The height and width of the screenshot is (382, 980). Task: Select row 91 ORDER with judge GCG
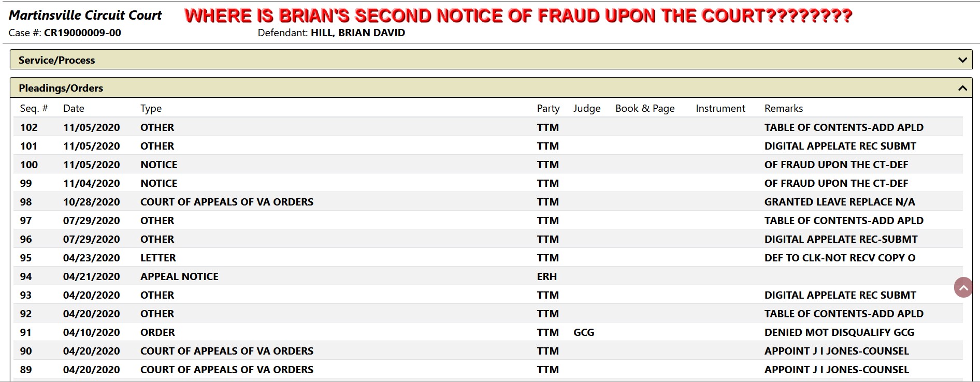pyautogui.click(x=488, y=332)
